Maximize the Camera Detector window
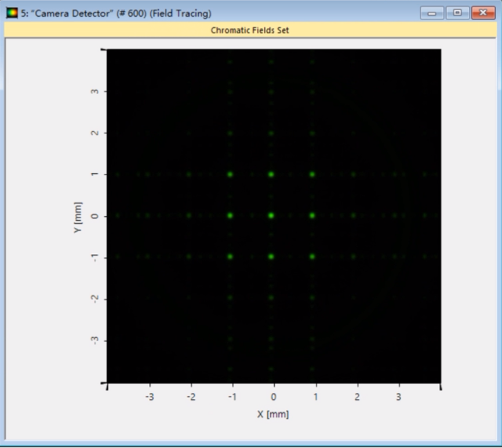 457,13
